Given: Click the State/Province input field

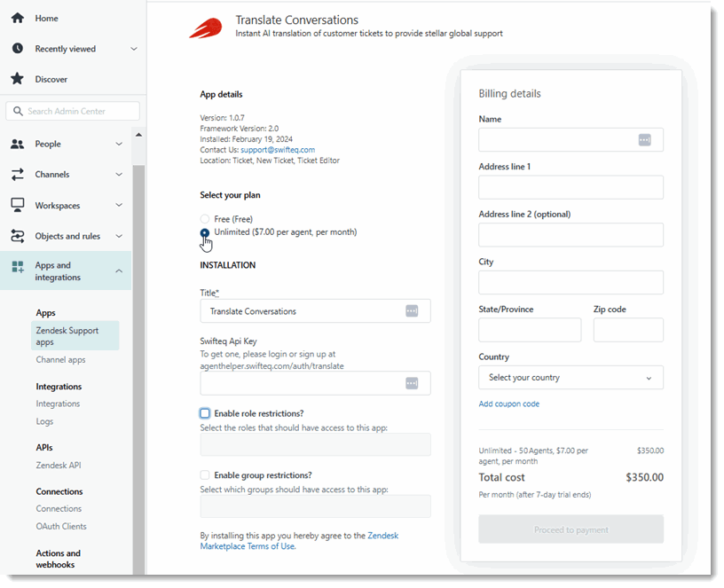Looking at the screenshot, I should pyautogui.click(x=530, y=330).
